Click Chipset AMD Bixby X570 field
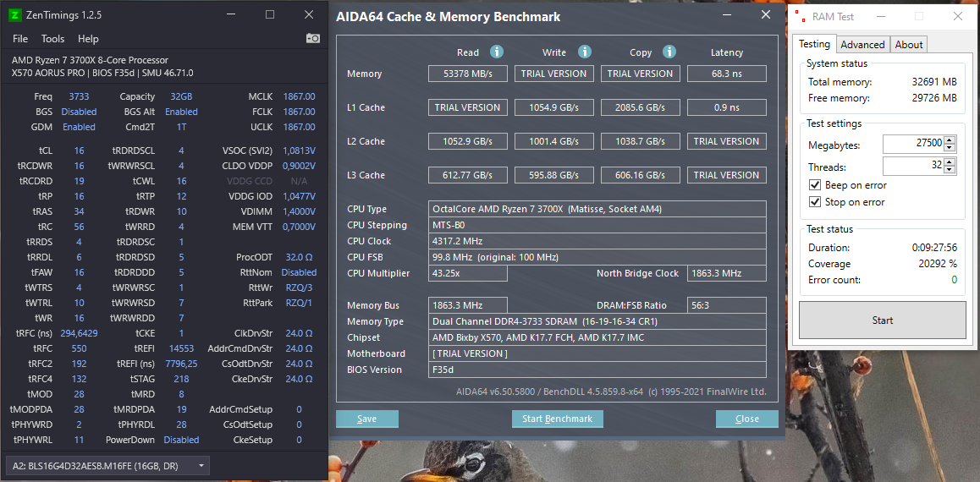The image size is (980, 482). coord(597,337)
